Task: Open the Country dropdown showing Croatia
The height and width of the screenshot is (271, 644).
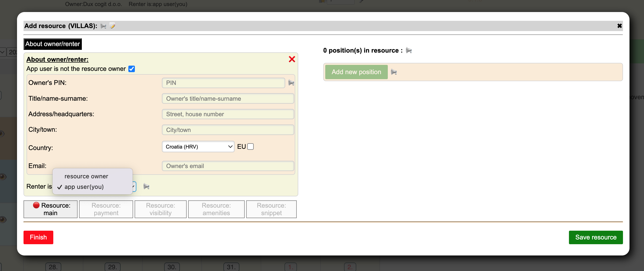Action: point(198,147)
